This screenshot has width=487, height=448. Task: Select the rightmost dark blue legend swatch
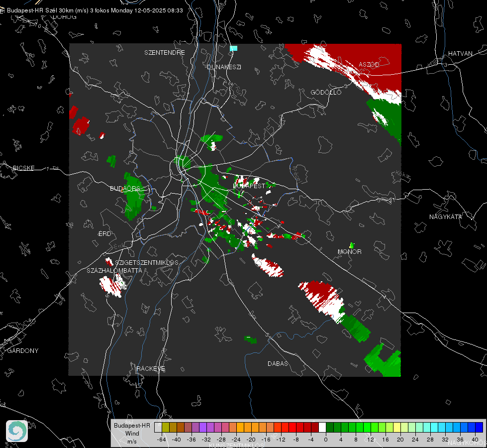pyautogui.click(x=479, y=428)
